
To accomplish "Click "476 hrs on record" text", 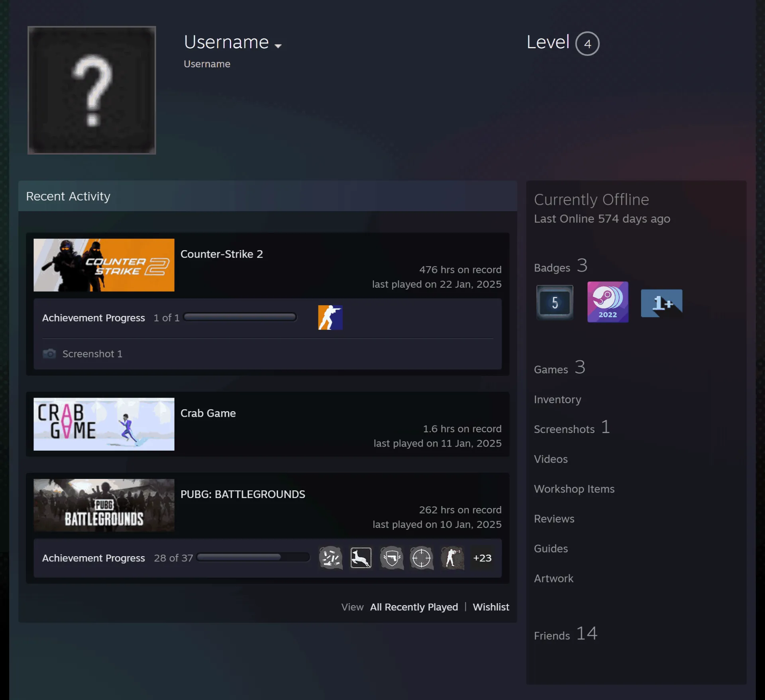I will 460,270.
